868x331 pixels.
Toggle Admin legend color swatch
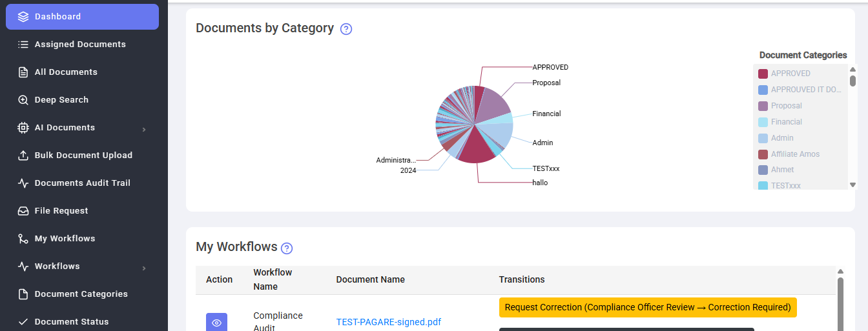763,138
